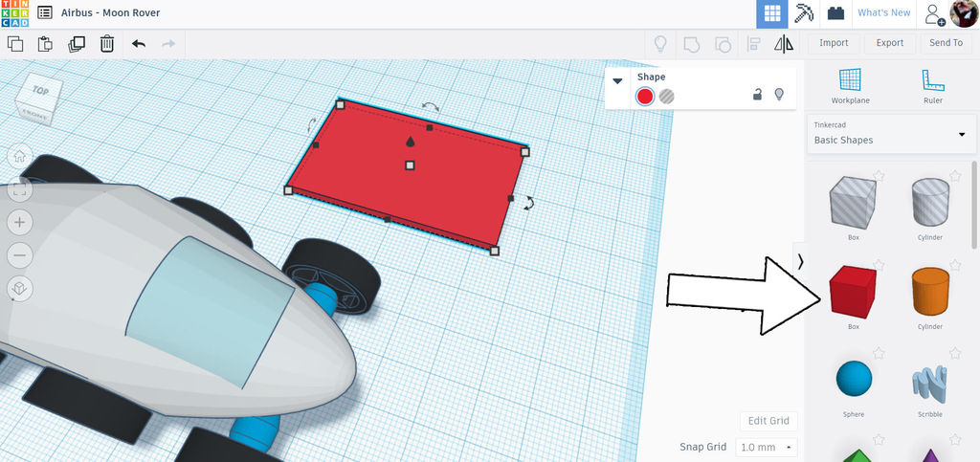Image resolution: width=980 pixels, height=462 pixels.
Task: Open the user profile avatar
Action: click(964, 13)
